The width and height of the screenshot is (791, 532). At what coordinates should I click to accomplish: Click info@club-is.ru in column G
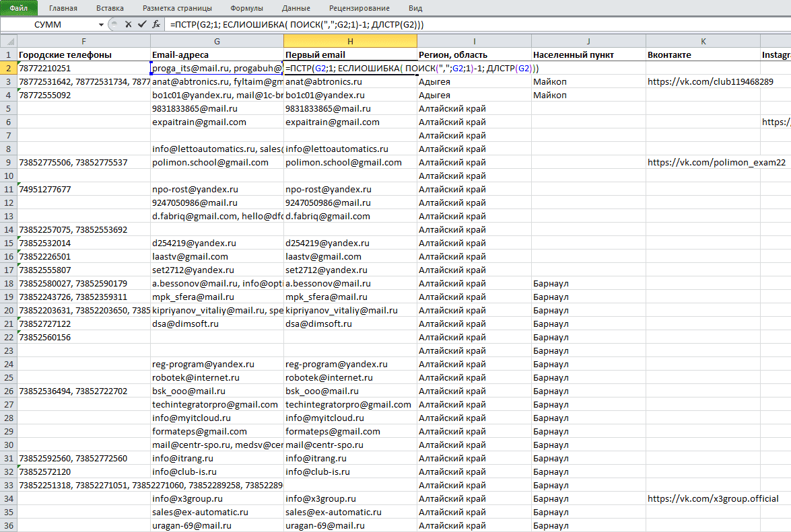[217, 471]
